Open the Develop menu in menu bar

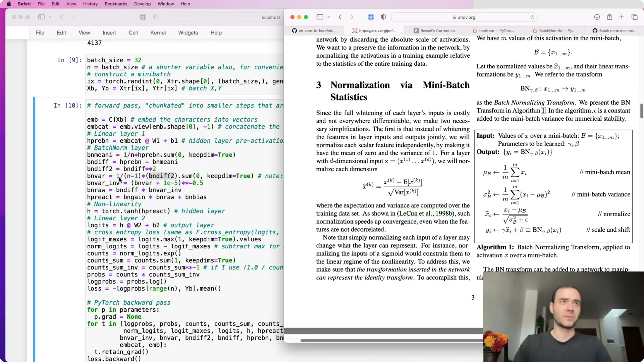point(142,4)
